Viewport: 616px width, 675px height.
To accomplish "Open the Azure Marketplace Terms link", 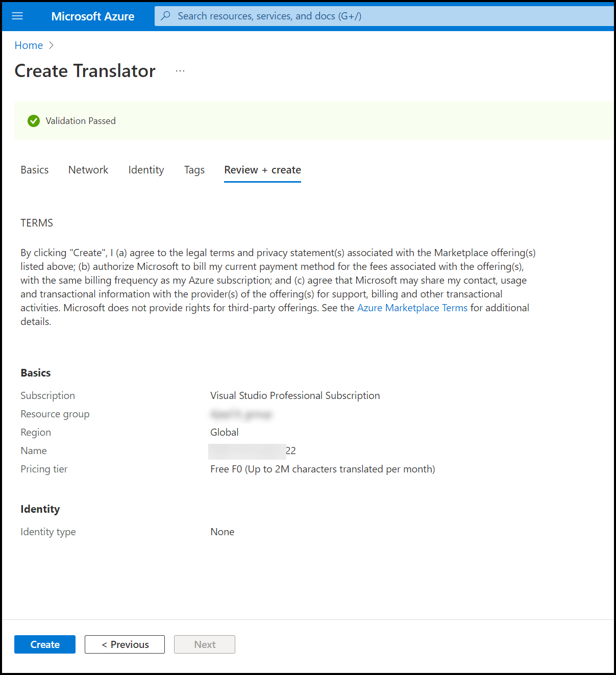I will [x=412, y=308].
